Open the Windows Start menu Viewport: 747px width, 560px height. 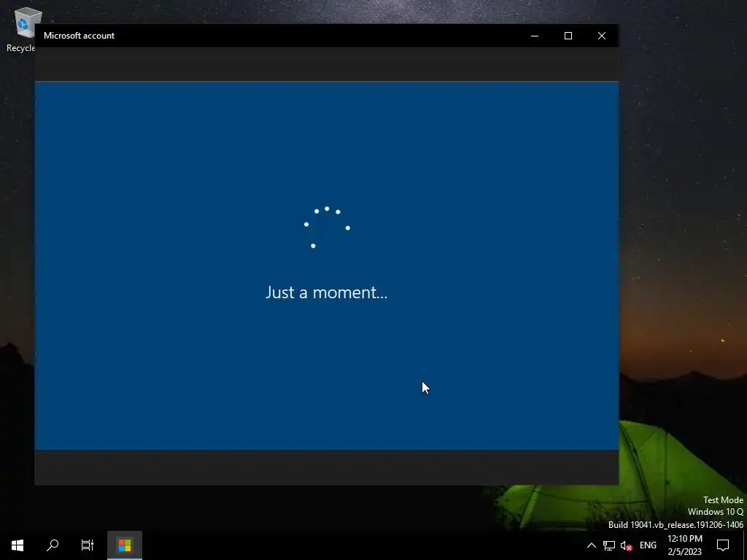click(x=18, y=545)
